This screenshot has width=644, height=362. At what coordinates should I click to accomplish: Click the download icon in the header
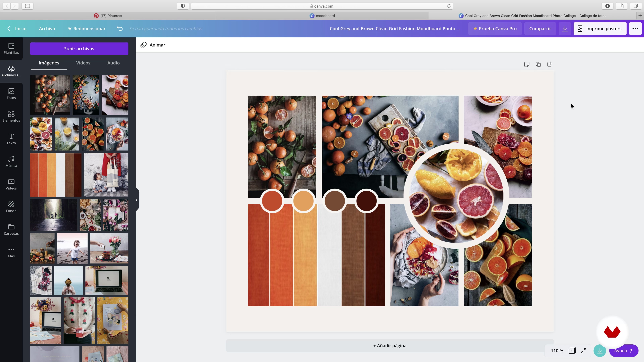click(565, 28)
